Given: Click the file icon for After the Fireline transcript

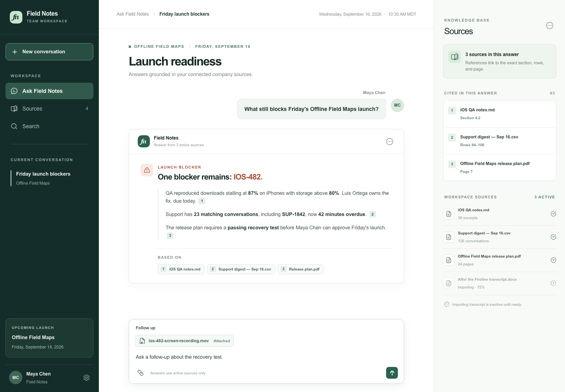Looking at the screenshot, I should point(449,283).
